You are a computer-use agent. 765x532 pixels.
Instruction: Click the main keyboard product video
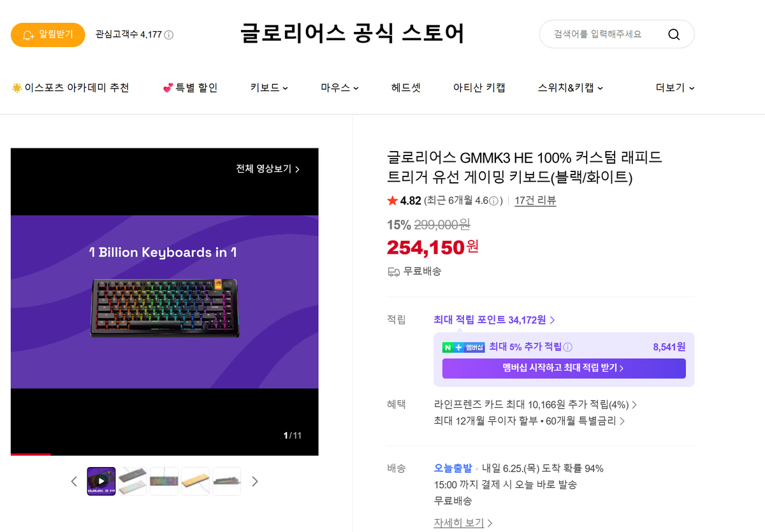click(164, 301)
